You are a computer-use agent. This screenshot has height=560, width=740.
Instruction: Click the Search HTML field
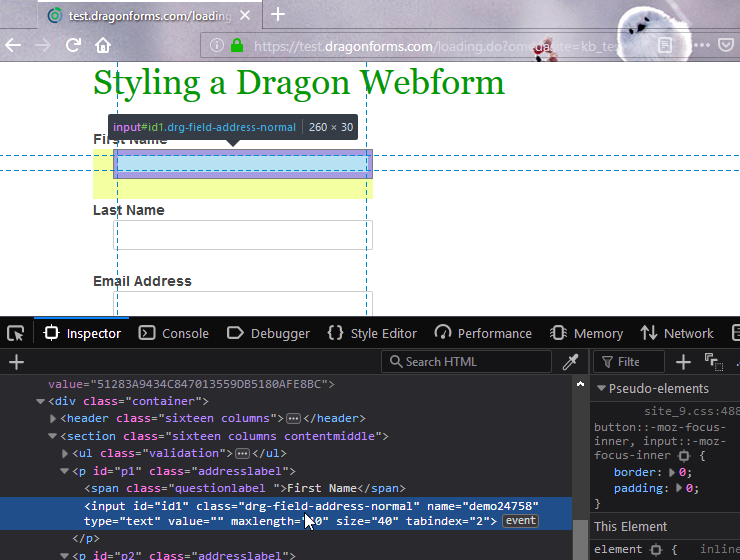[x=472, y=362]
